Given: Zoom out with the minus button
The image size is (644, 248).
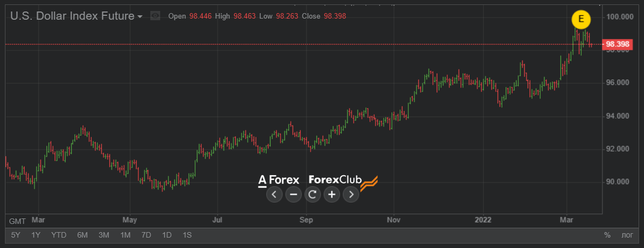Looking at the screenshot, I should coord(293,194).
